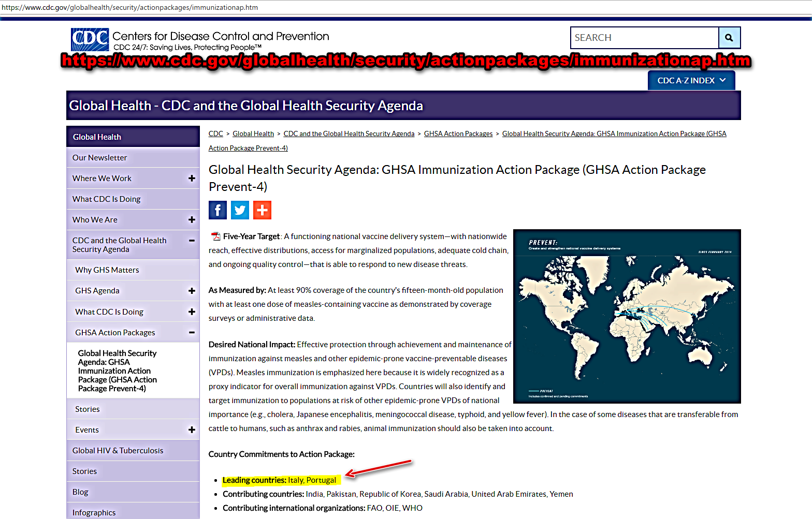Click the search magnifier button
Image resolution: width=812 pixels, height=519 pixels.
tap(729, 38)
